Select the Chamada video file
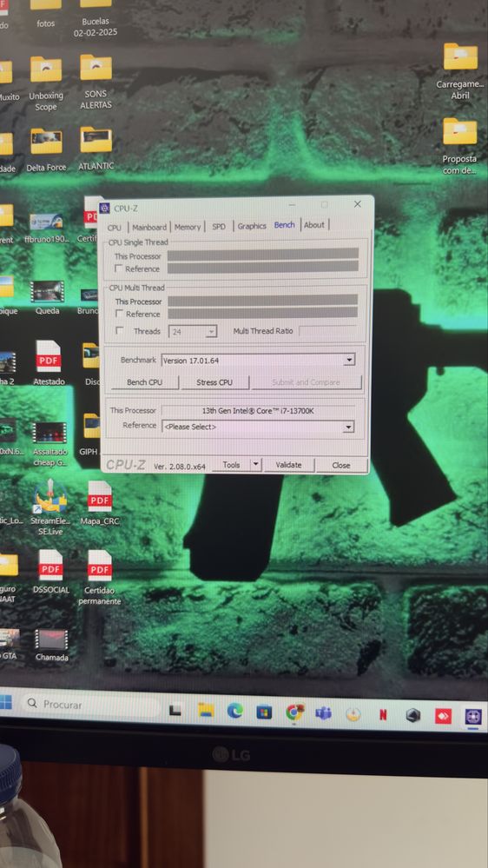The image size is (488, 868). click(x=51, y=645)
